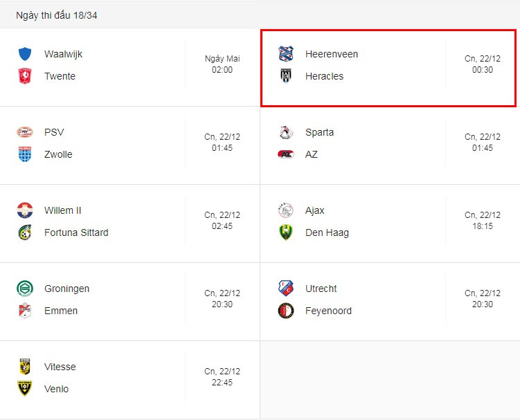Image resolution: width=520 pixels, height=420 pixels.
Task: Open the Utrecht team link
Action: point(321,289)
